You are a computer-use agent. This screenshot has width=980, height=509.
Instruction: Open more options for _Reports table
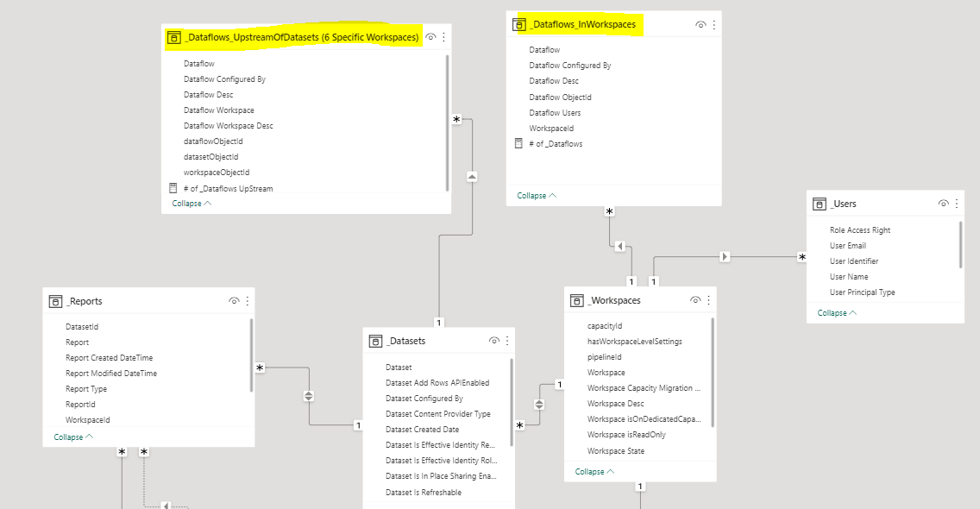[248, 301]
